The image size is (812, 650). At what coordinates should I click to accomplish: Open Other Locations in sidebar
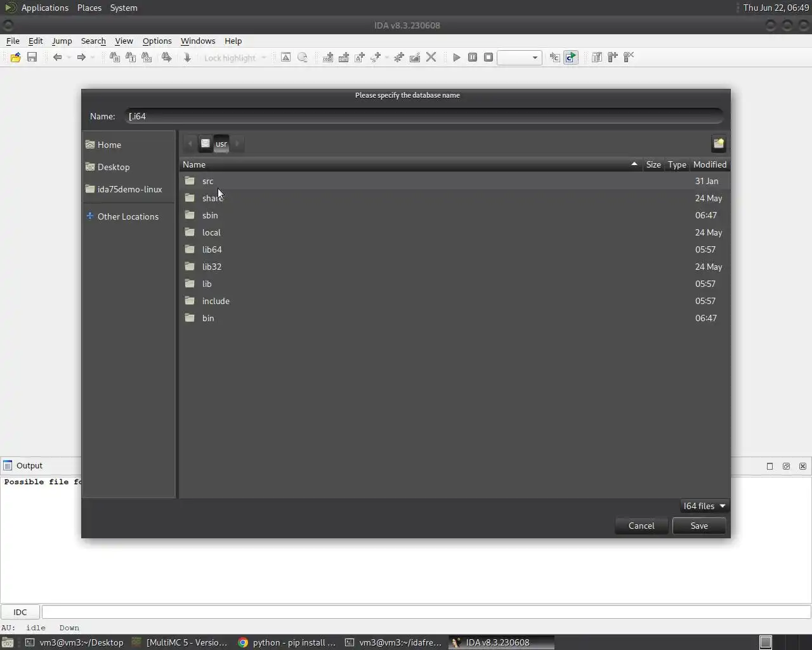pos(129,216)
